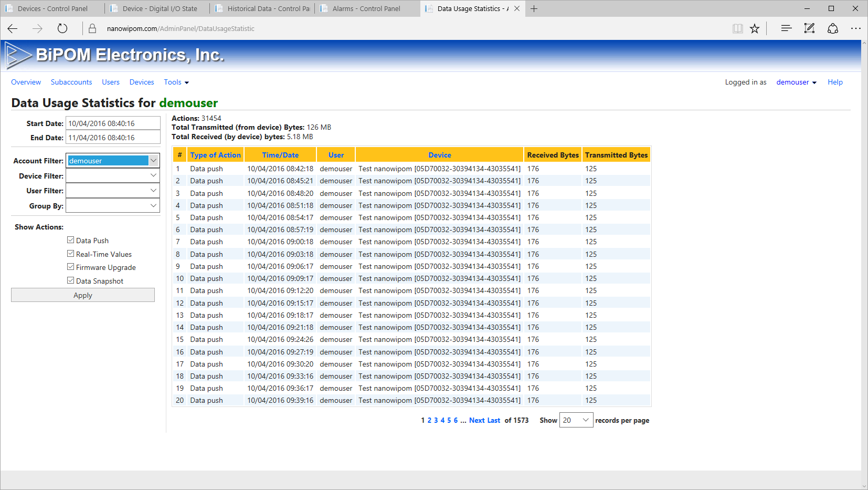Open the records per page dropdown
Screen dimensions: 868x490
pyautogui.click(x=576, y=420)
